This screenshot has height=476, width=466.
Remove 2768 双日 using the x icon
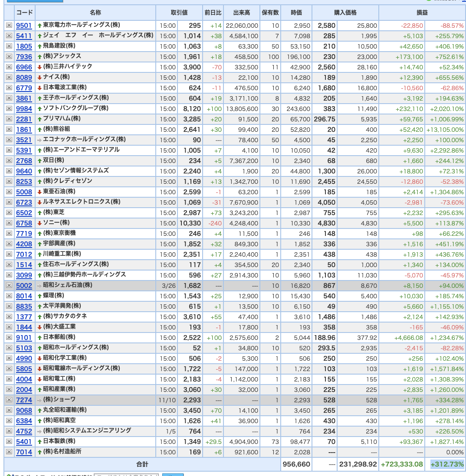(x=9, y=160)
